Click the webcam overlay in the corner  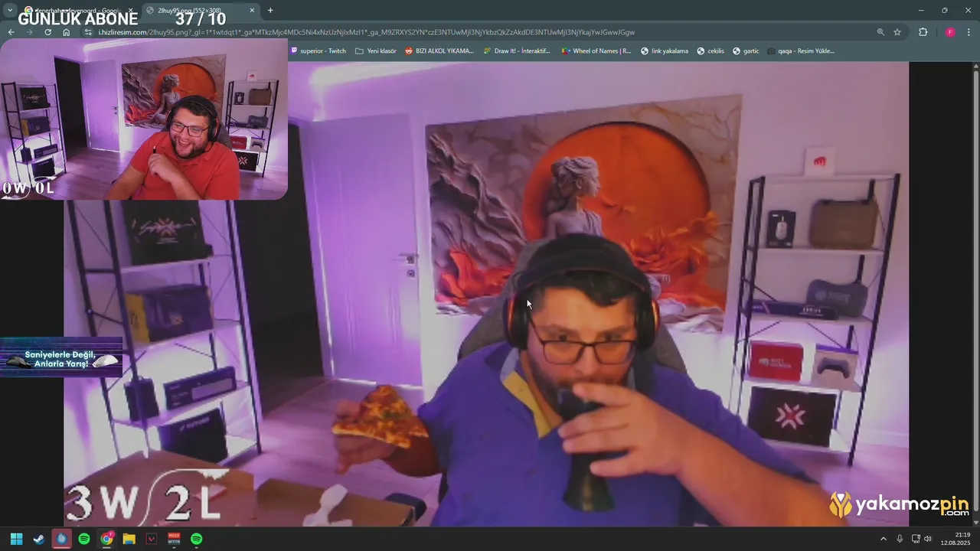point(144,119)
